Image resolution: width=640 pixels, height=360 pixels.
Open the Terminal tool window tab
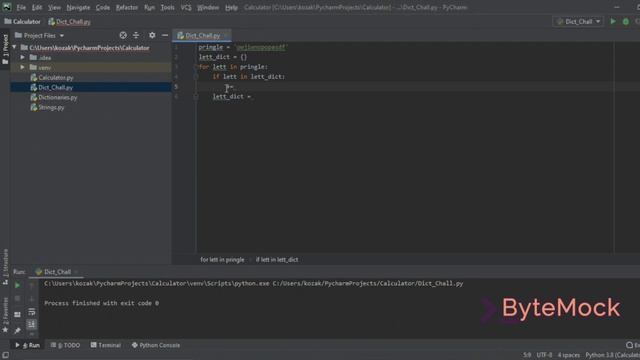pyautogui.click(x=106, y=345)
